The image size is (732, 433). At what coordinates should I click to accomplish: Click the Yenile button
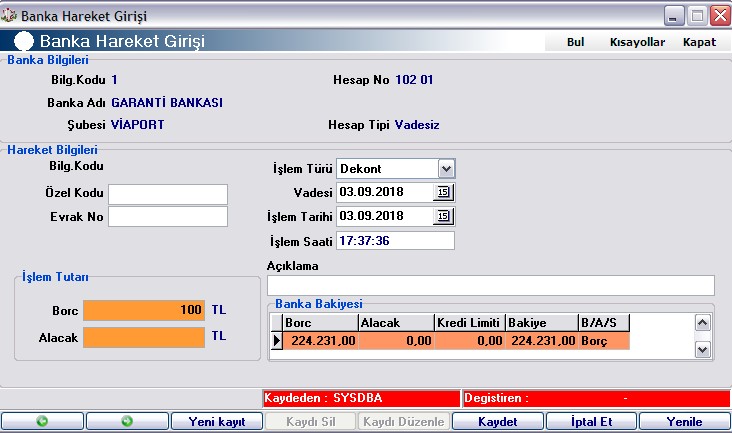coord(684,421)
